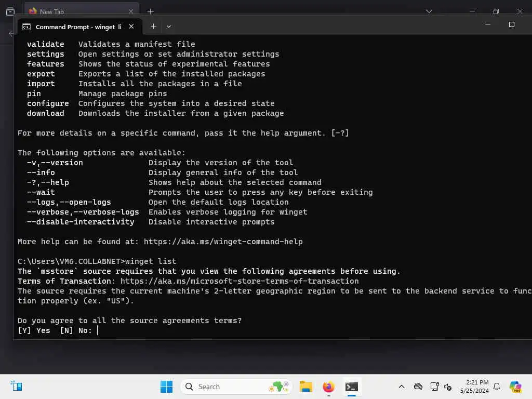The height and width of the screenshot is (399, 532).
Task: Click the taskbar Search box
Action: click(x=236, y=387)
